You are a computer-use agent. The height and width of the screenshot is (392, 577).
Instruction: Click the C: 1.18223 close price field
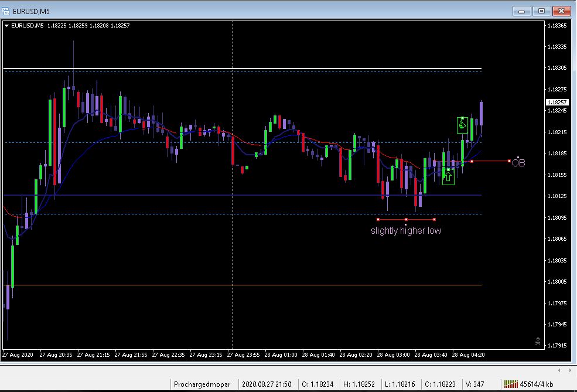pos(440,384)
